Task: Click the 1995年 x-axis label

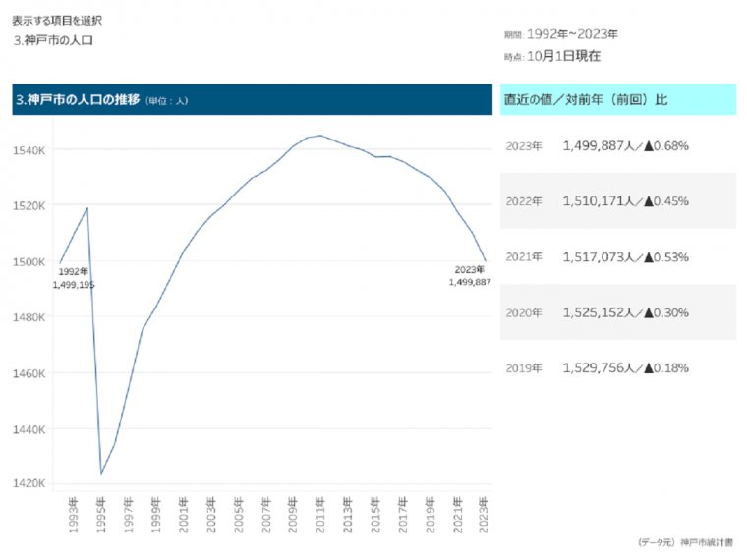Action: tap(100, 515)
